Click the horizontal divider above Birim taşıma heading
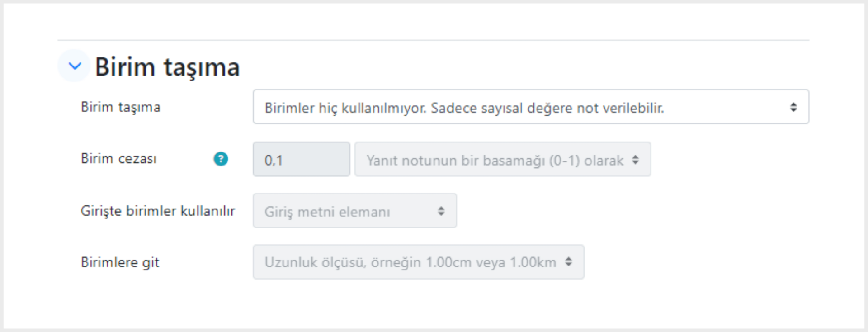 434,40
